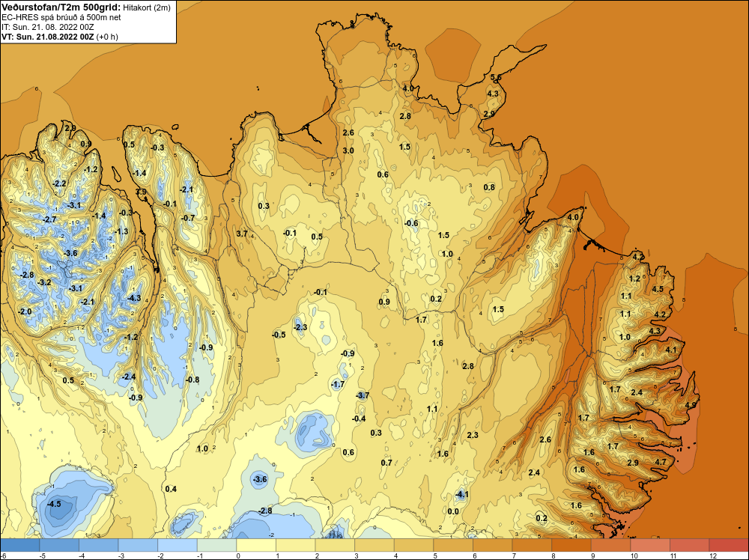Click the -3.2 temperature value on the map

[x=44, y=283]
